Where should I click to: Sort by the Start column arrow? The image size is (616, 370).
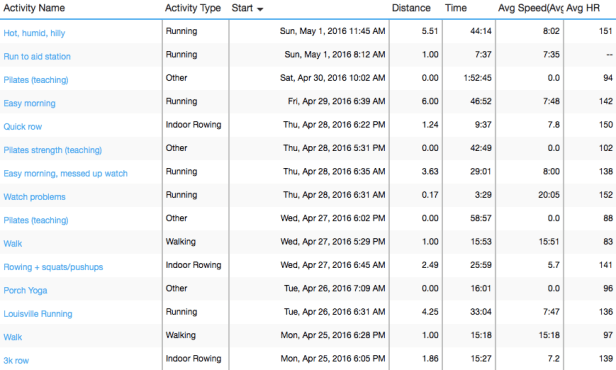259,9
